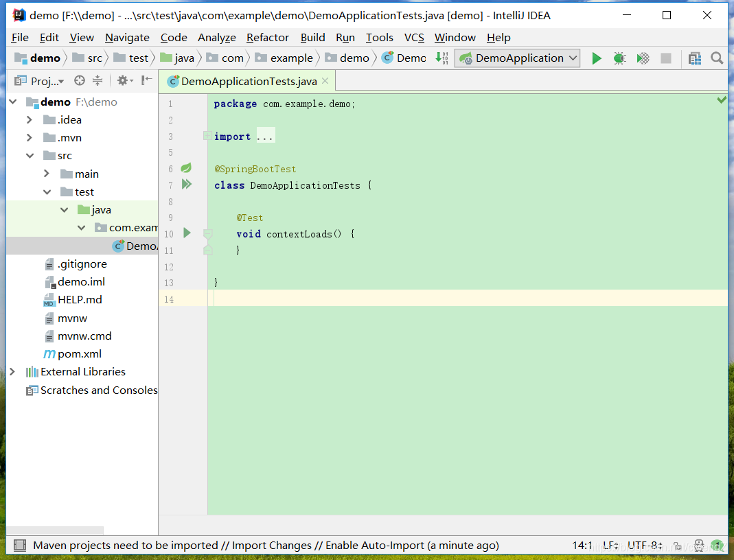Collapse the src folder

point(30,156)
